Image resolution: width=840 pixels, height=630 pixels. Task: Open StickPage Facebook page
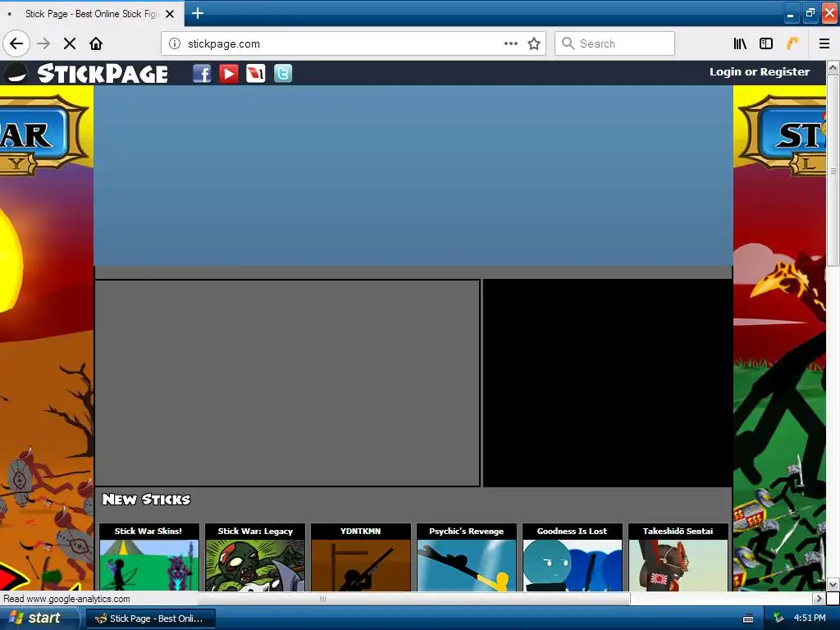coord(202,73)
